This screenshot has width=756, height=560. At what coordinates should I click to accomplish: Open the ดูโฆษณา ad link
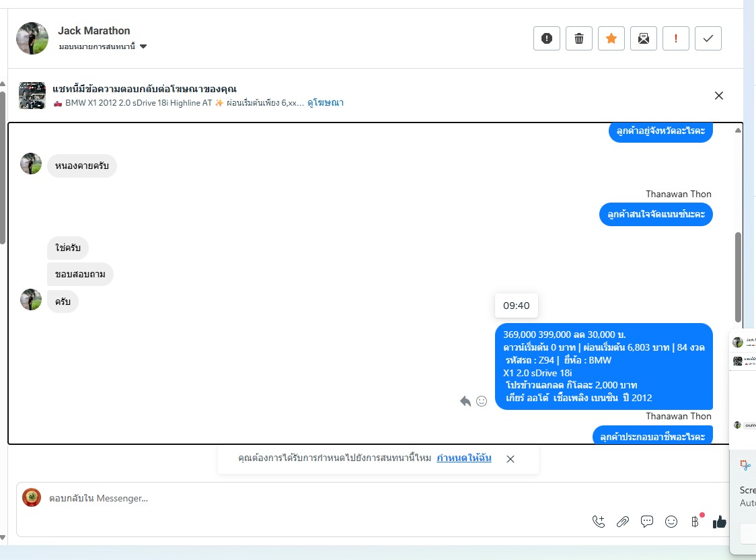326,103
